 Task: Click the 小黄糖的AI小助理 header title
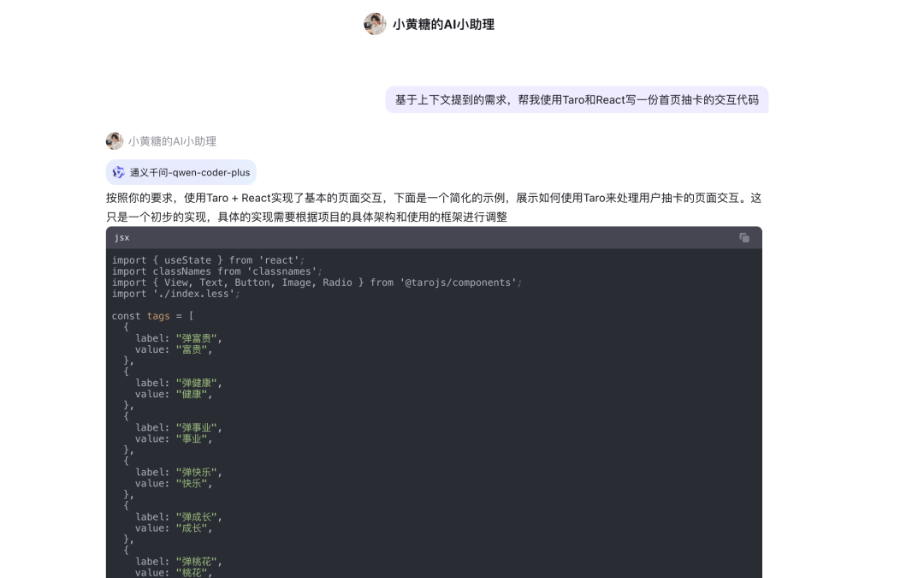click(443, 24)
